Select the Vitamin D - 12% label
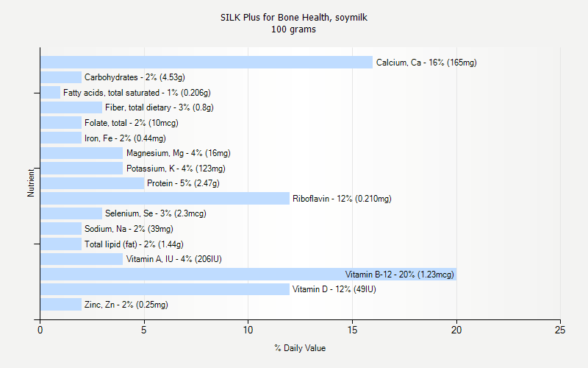Image resolution: width=588 pixels, height=368 pixels. click(334, 289)
